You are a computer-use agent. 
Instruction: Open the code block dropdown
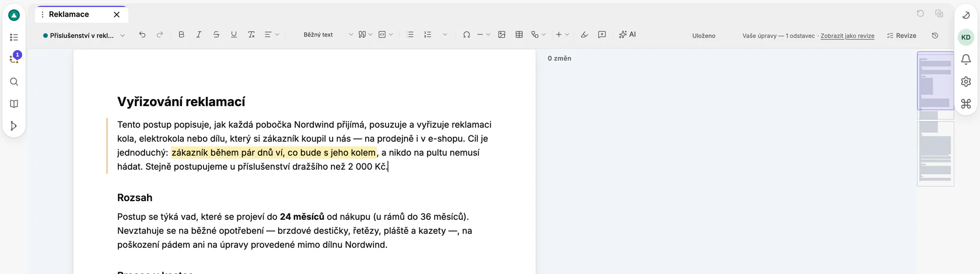386,35
